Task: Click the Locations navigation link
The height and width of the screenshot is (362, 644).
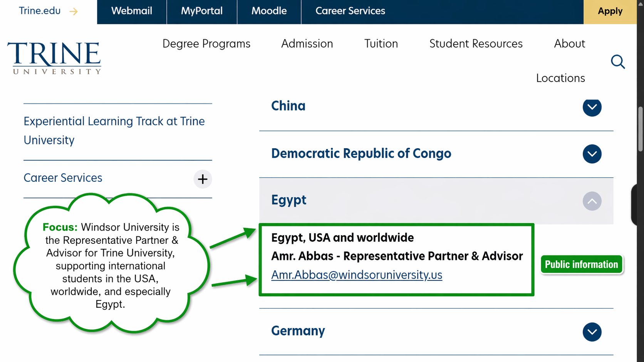Action: [560, 78]
